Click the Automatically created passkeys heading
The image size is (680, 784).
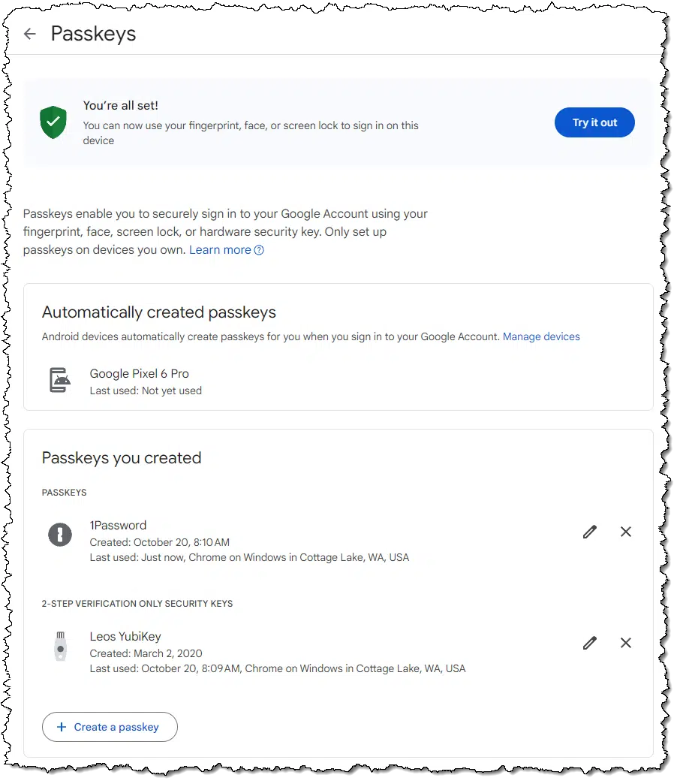[159, 312]
